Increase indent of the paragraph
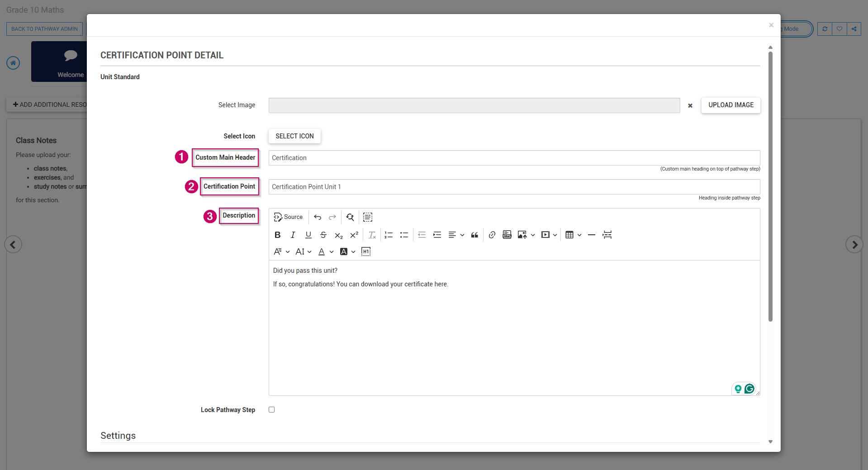This screenshot has width=868, height=470. pos(437,235)
